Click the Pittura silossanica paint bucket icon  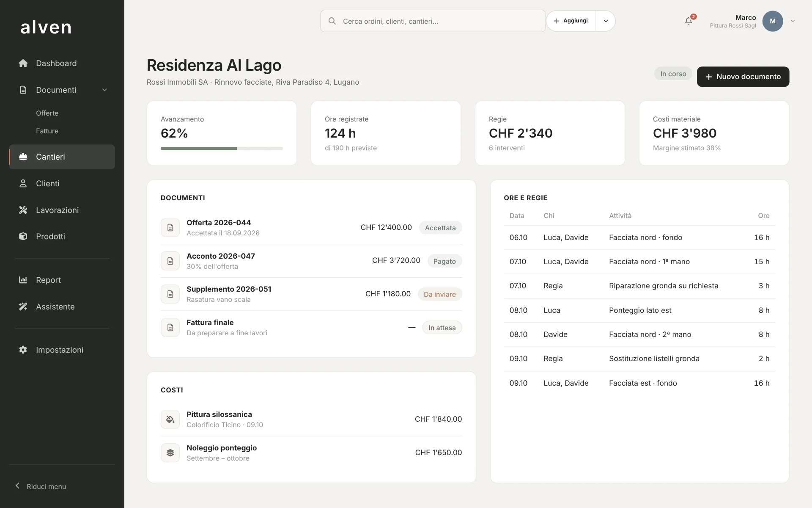tap(170, 419)
